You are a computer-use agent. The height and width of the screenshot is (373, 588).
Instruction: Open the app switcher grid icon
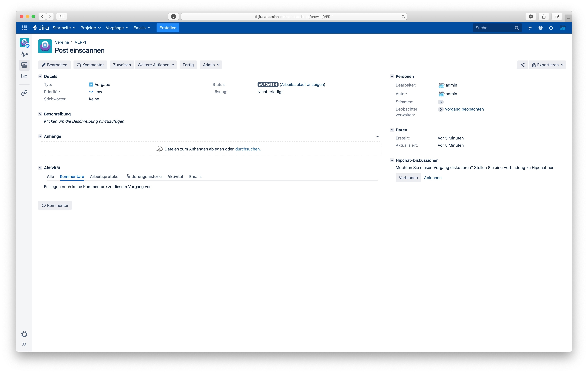tap(24, 28)
